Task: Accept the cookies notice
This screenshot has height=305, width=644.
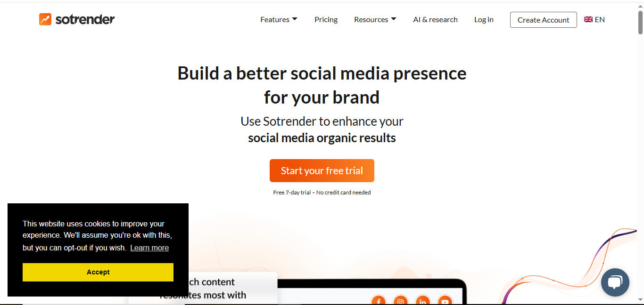Action: [98, 272]
